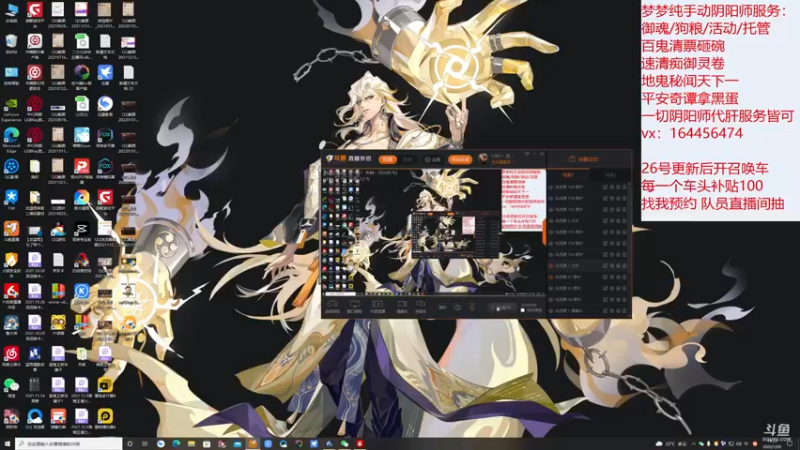This screenshot has width=800, height=450.
Task: Click the multimedia source icon in Douyu
Action: point(420,307)
